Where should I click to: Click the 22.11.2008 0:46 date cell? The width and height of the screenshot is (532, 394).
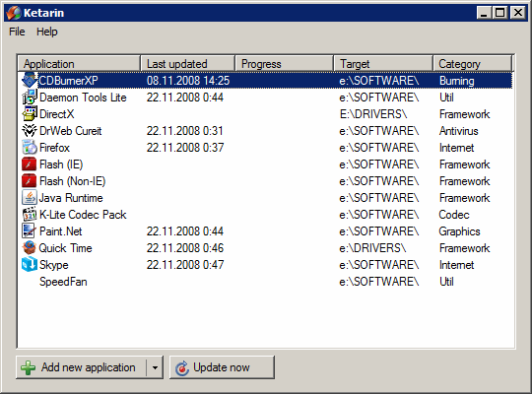click(x=185, y=248)
